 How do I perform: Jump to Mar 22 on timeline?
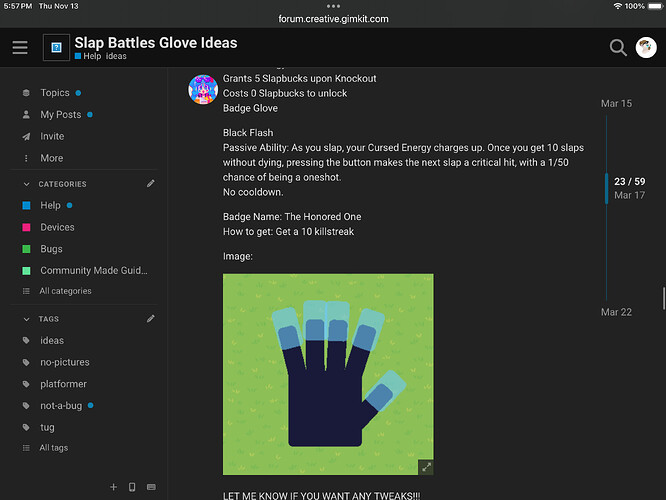616,312
